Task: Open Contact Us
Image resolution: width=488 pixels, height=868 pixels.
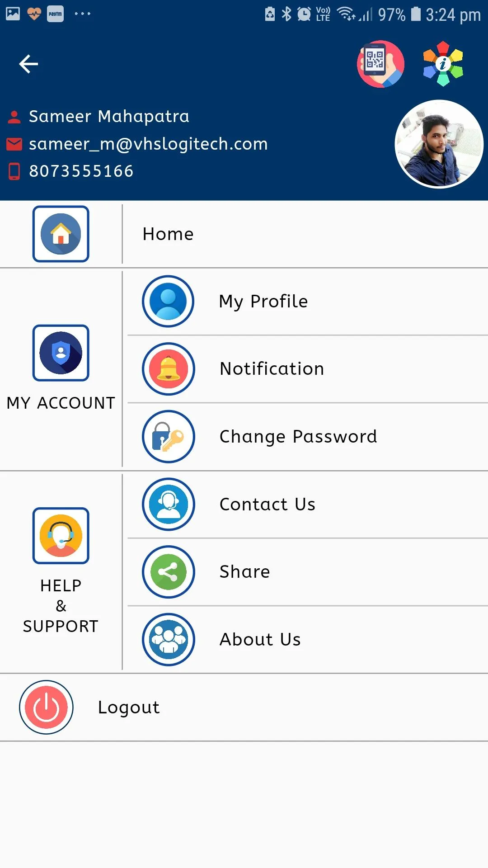Action: click(x=267, y=505)
